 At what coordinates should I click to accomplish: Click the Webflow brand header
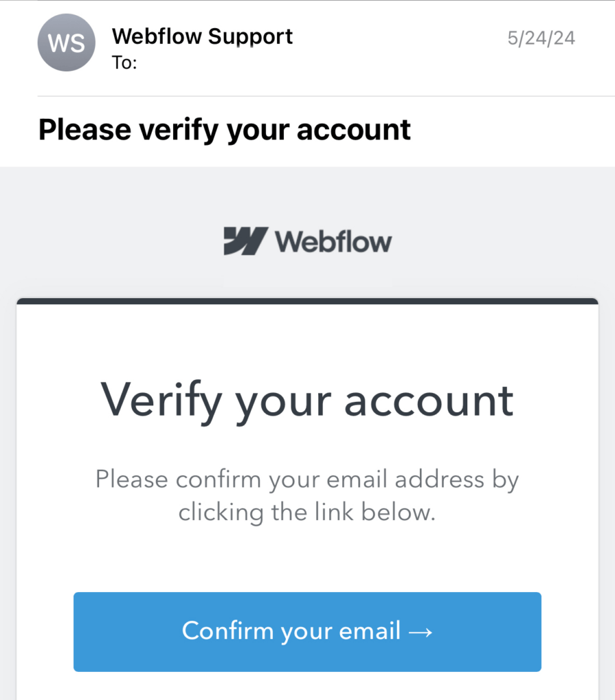pyautogui.click(x=308, y=240)
